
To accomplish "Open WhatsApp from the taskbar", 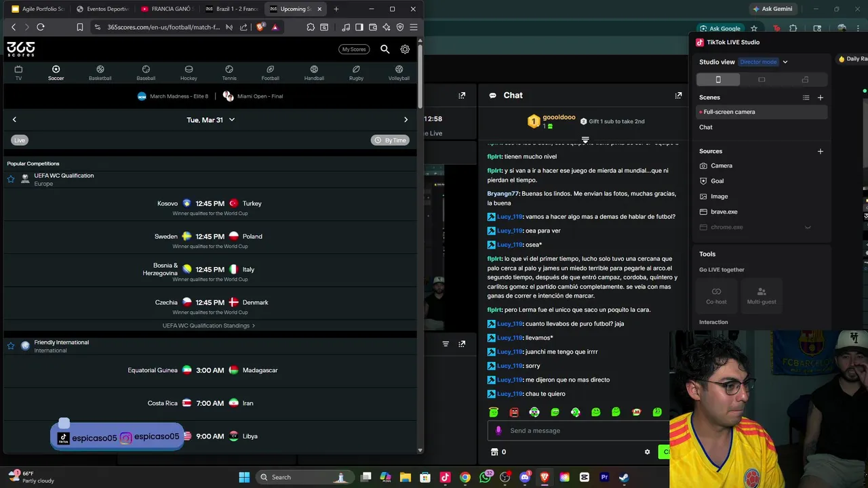I will tap(485, 477).
